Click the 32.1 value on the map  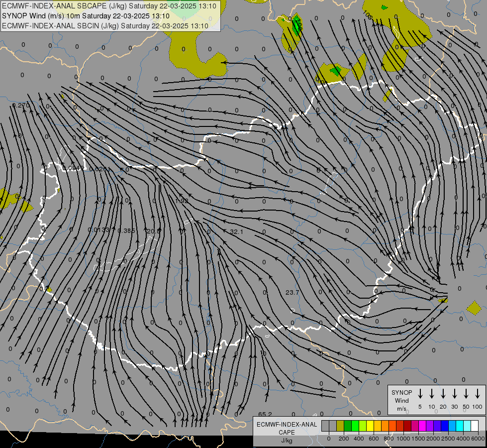237,231
